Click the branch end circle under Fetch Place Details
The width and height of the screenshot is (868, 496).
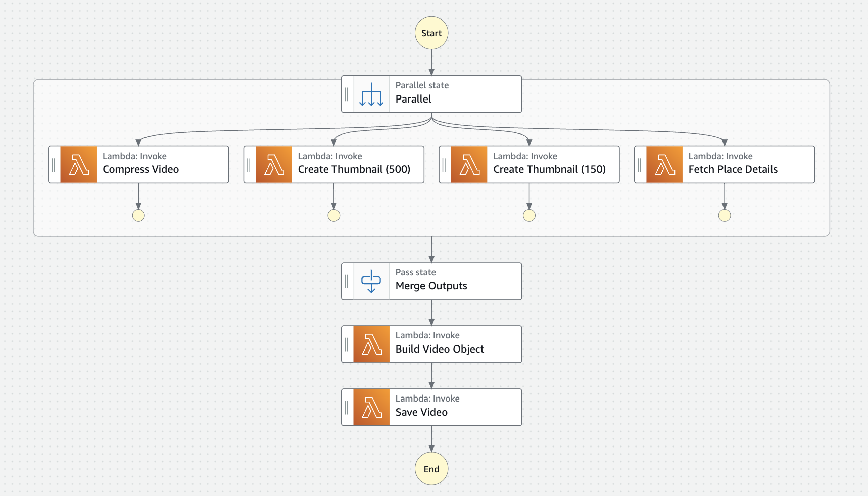point(725,215)
